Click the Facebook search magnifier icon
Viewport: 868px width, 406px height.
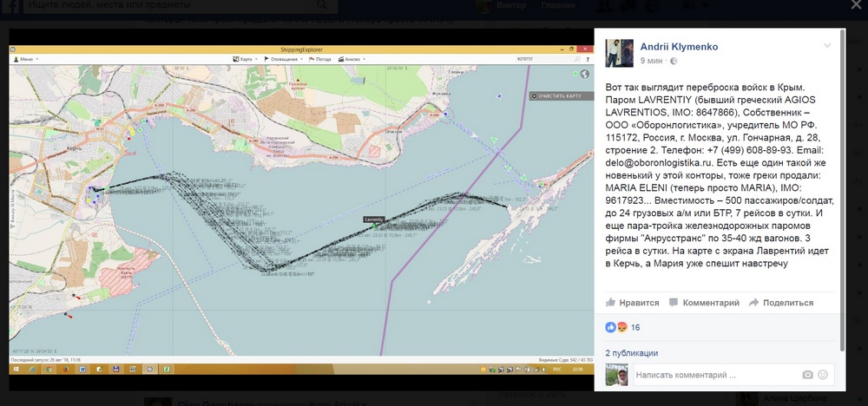point(322,5)
